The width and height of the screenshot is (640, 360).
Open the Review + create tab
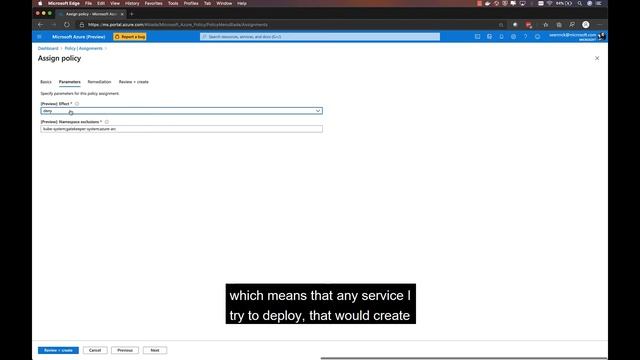[x=133, y=82]
